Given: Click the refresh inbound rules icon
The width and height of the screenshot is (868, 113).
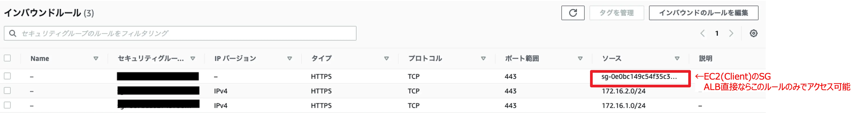Looking at the screenshot, I should click(572, 13).
